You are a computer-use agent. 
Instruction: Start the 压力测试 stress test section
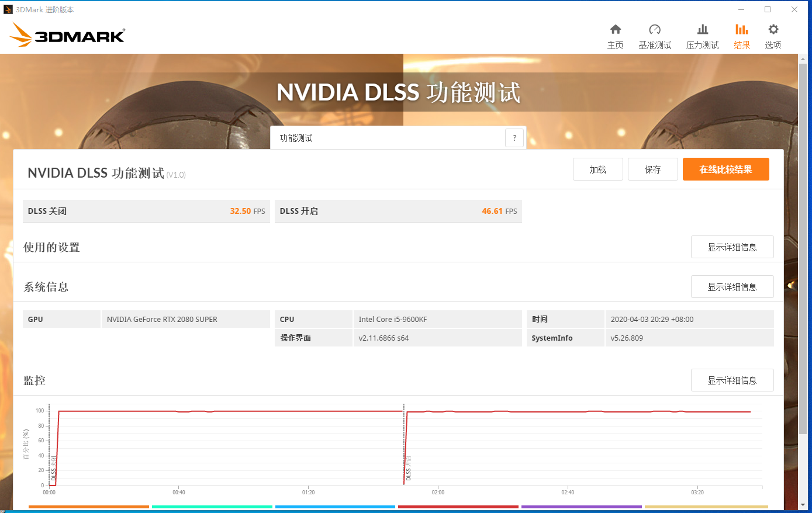[702, 35]
